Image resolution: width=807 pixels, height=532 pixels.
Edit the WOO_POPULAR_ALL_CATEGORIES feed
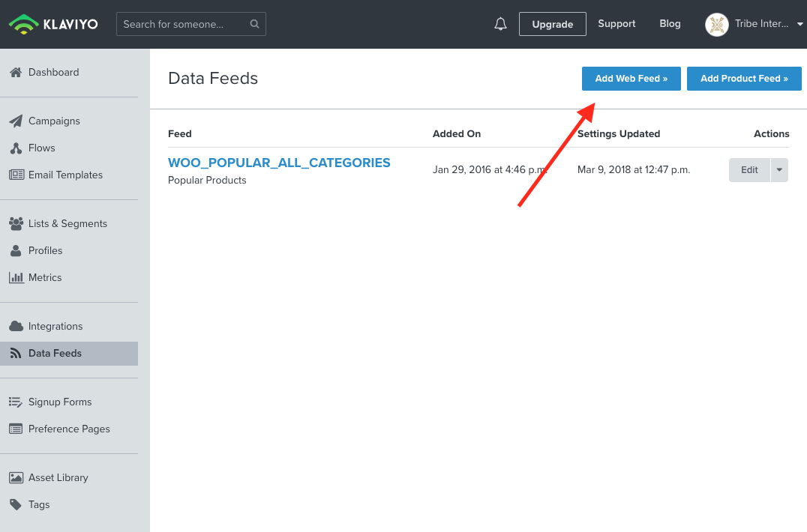click(749, 169)
